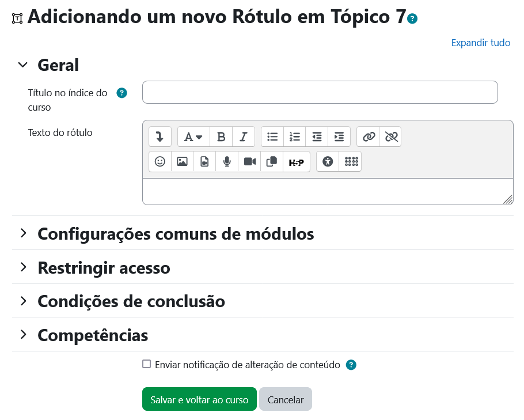Enable content change notification checkbox
Image resolution: width=524 pixels, height=420 pixels.
coord(147,364)
